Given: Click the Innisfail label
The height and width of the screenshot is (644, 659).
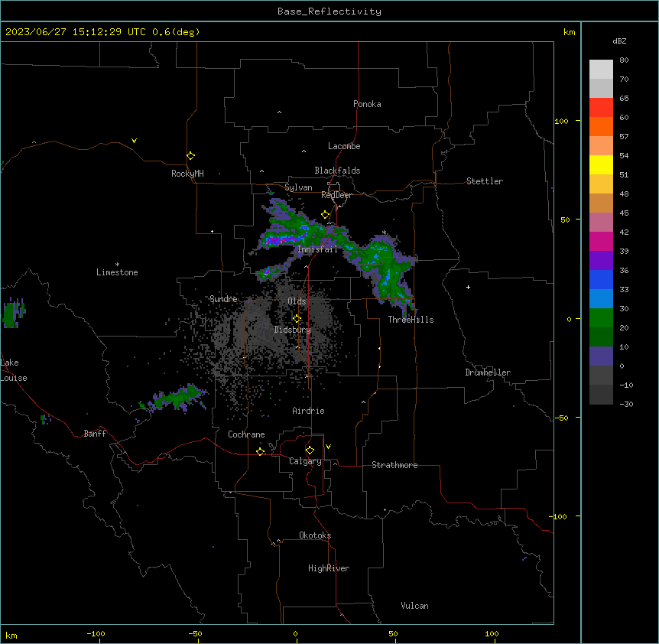Looking at the screenshot, I should pyautogui.click(x=317, y=249).
